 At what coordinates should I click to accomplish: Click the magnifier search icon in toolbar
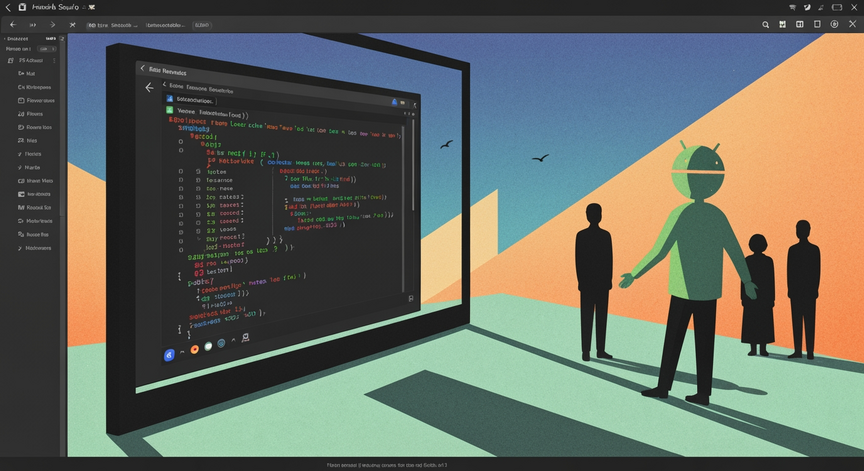click(x=765, y=25)
